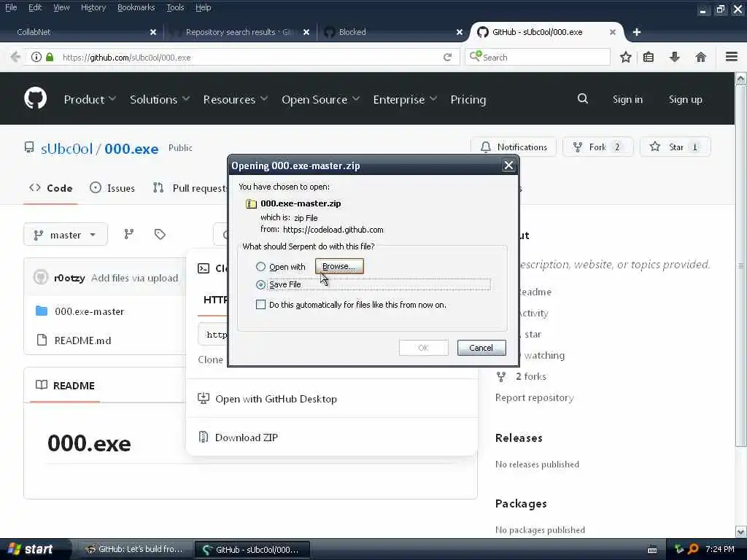Reload the page with the refresh icon
Image resolution: width=747 pixels, height=560 pixels.
[x=447, y=57]
